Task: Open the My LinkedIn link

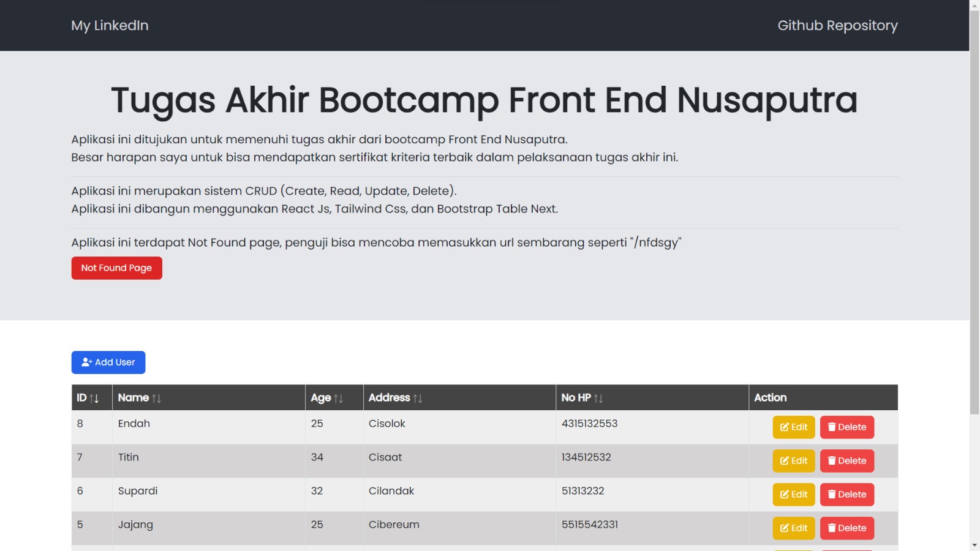Action: pyautogui.click(x=110, y=26)
